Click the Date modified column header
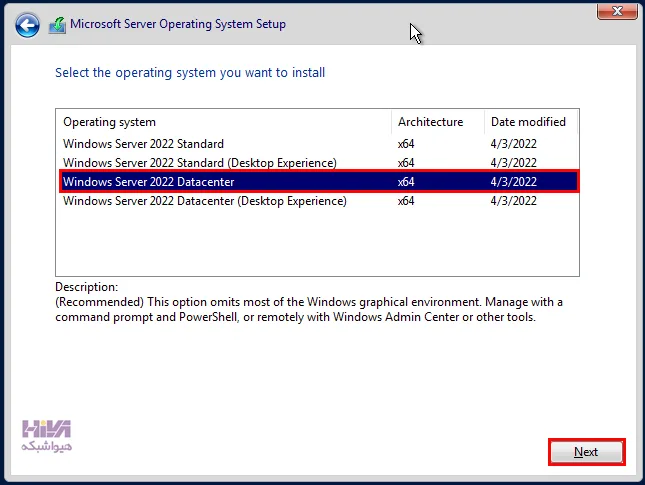 point(531,122)
